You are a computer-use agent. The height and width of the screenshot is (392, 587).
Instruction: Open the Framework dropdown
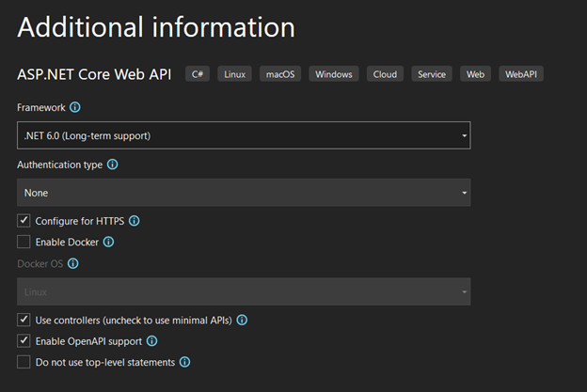point(244,135)
